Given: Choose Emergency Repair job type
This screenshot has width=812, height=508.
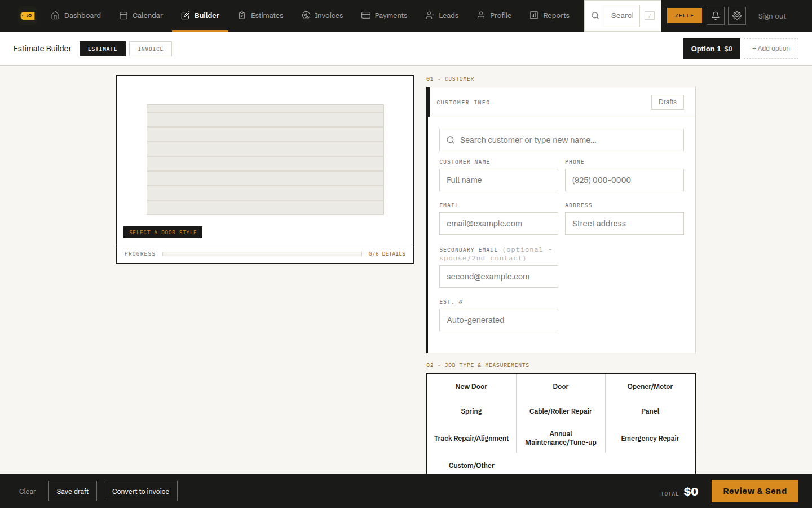Looking at the screenshot, I should (x=650, y=439).
